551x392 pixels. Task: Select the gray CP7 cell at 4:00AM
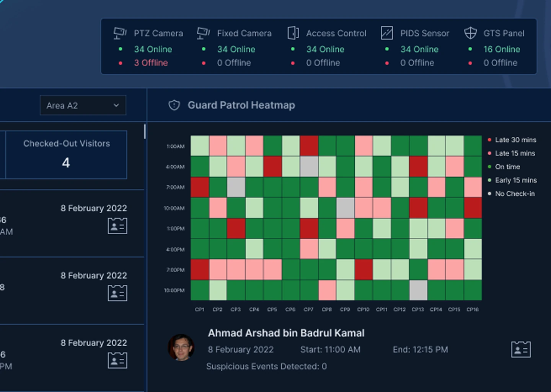[x=309, y=167]
